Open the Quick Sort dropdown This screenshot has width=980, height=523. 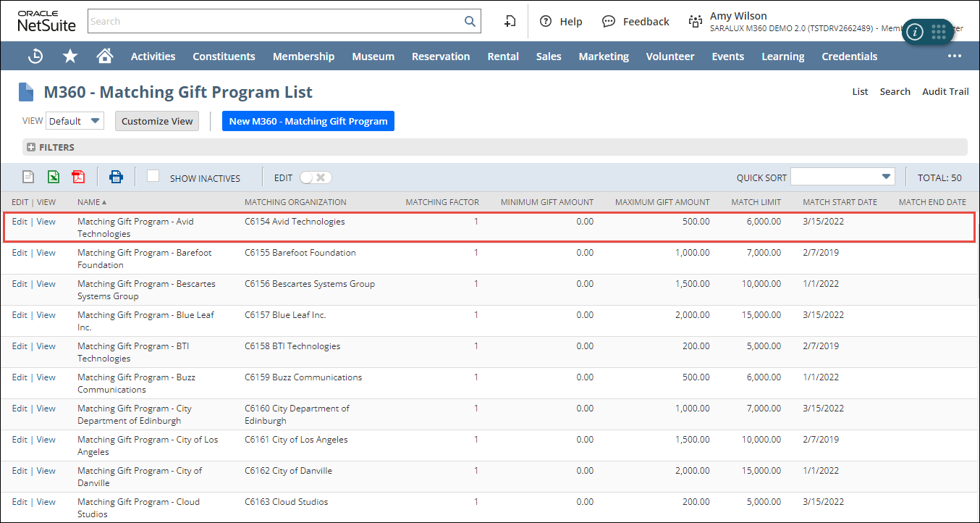[842, 177]
